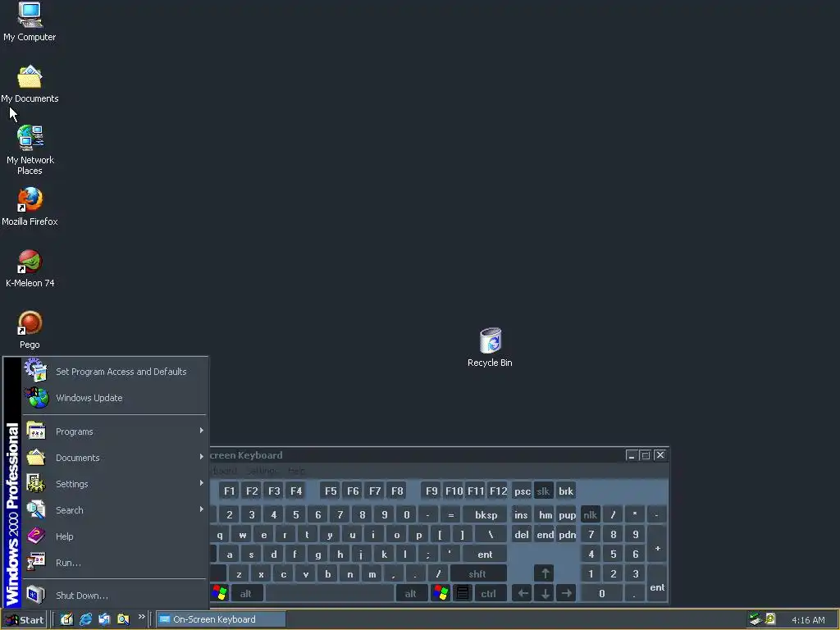
Task: Toggle the left alt key
Action: (x=246, y=593)
